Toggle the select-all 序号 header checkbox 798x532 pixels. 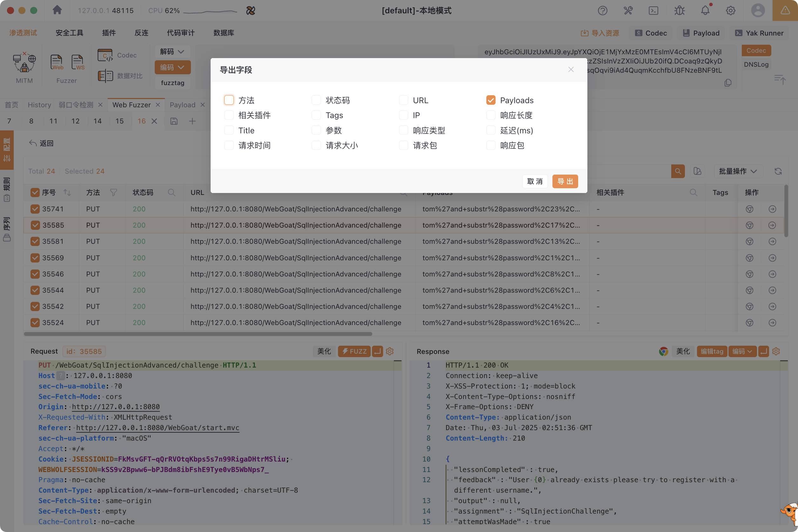pos(35,193)
